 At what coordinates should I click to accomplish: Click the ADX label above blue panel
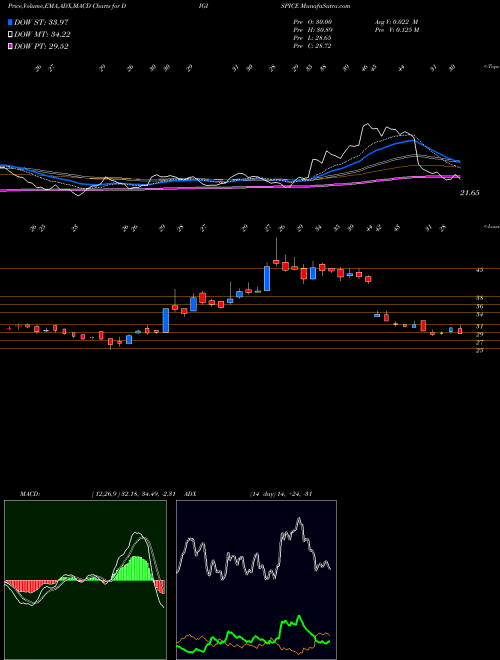pyautogui.click(x=190, y=494)
